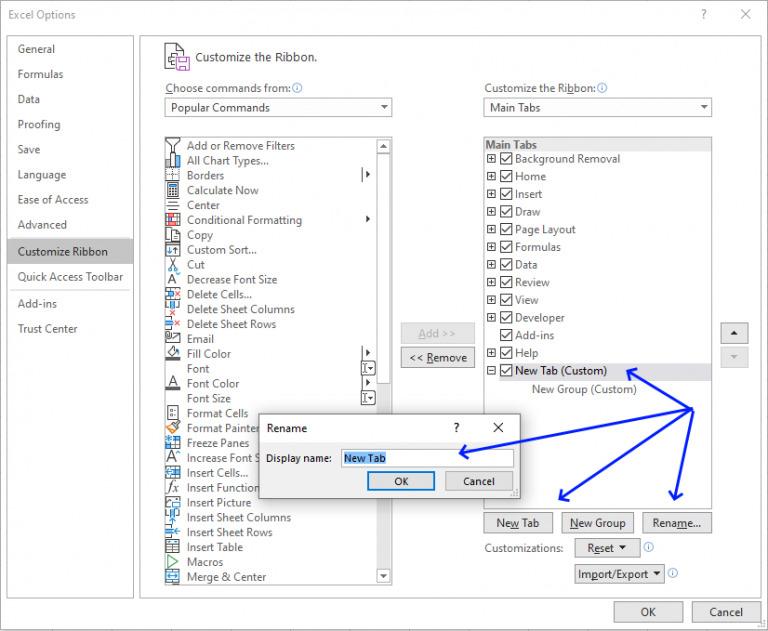Click the Rename... button
The height and width of the screenshot is (631, 768).
click(677, 523)
